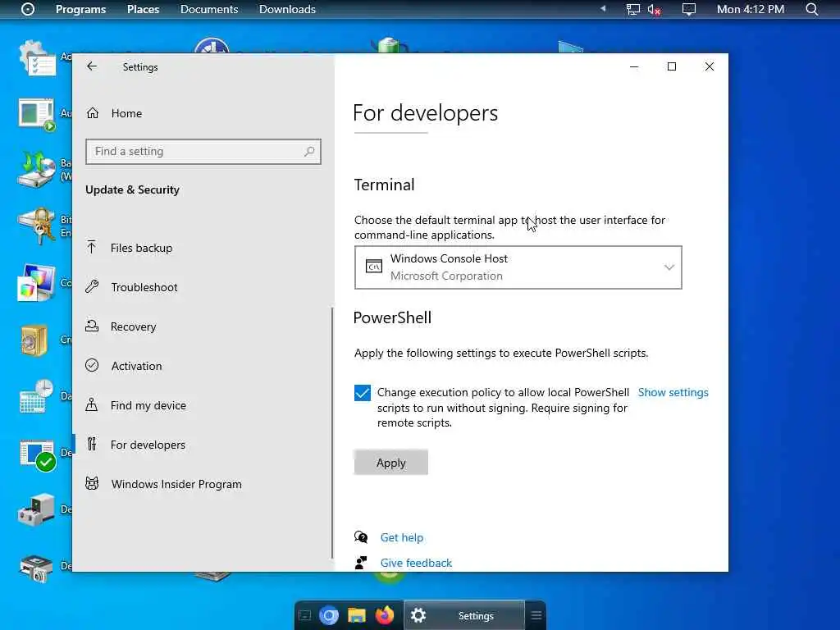Select the Recovery label in sidebar
840x630 pixels.
(134, 326)
